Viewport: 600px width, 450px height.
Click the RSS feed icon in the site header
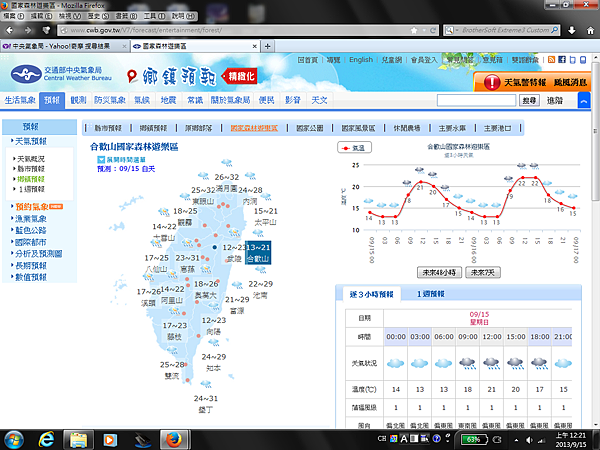(x=551, y=60)
